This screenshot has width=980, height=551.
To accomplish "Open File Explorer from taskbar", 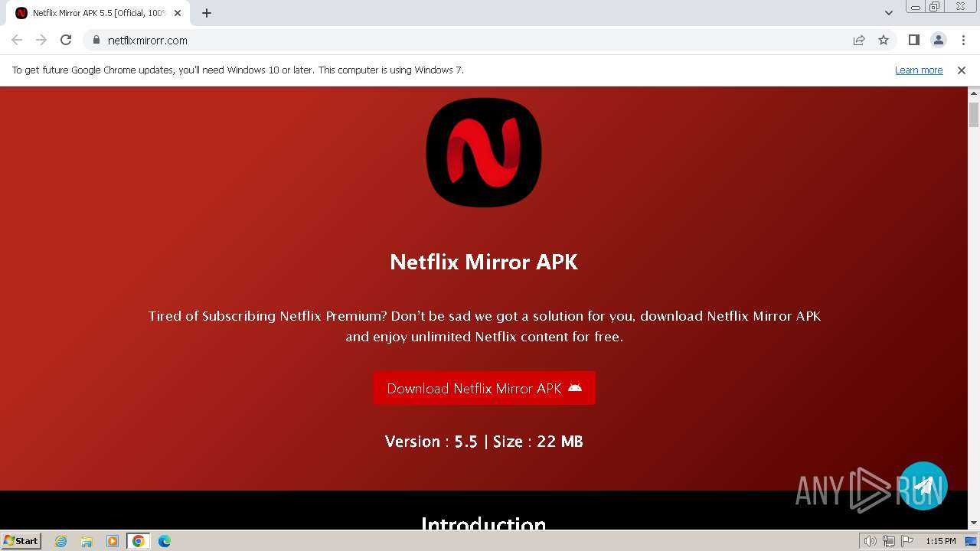I will (x=87, y=541).
